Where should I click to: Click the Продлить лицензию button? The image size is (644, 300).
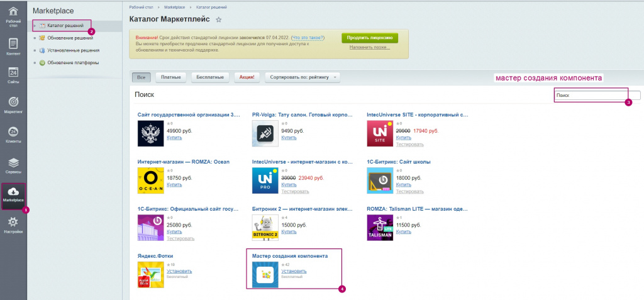(370, 37)
